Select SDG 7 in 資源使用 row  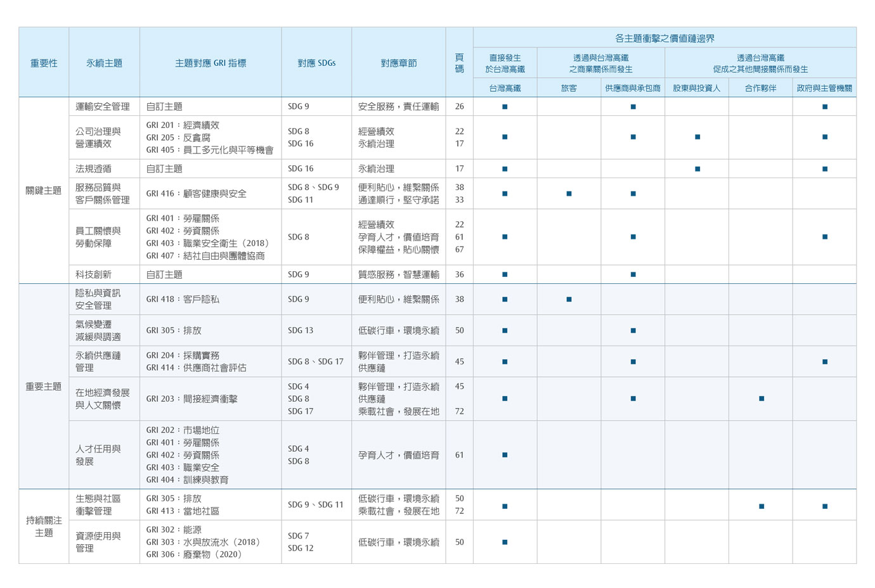click(299, 535)
